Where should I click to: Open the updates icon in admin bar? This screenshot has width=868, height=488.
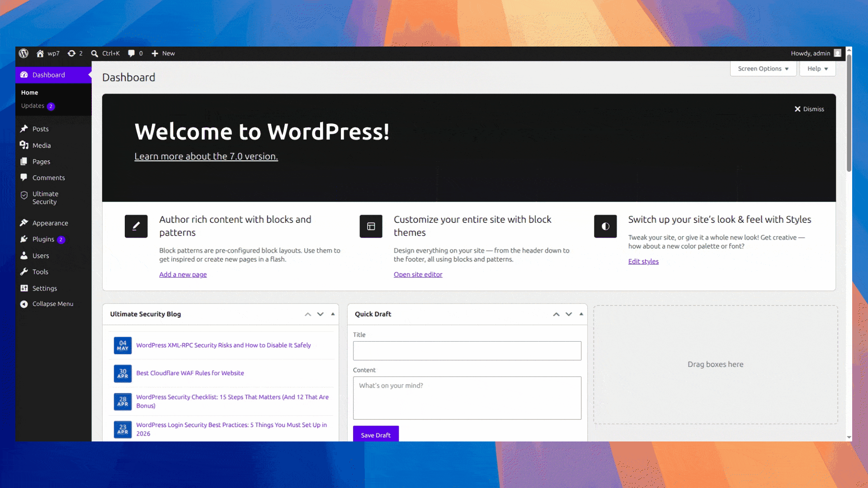click(71, 53)
